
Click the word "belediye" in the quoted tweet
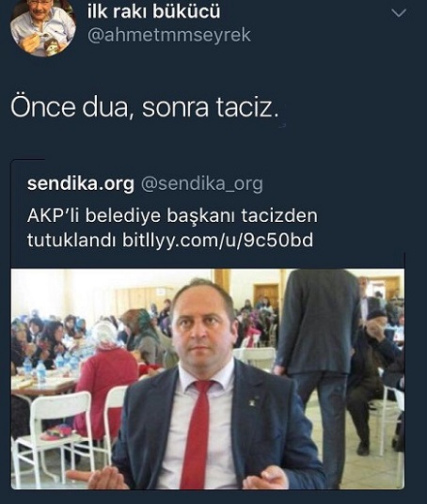pos(123,215)
